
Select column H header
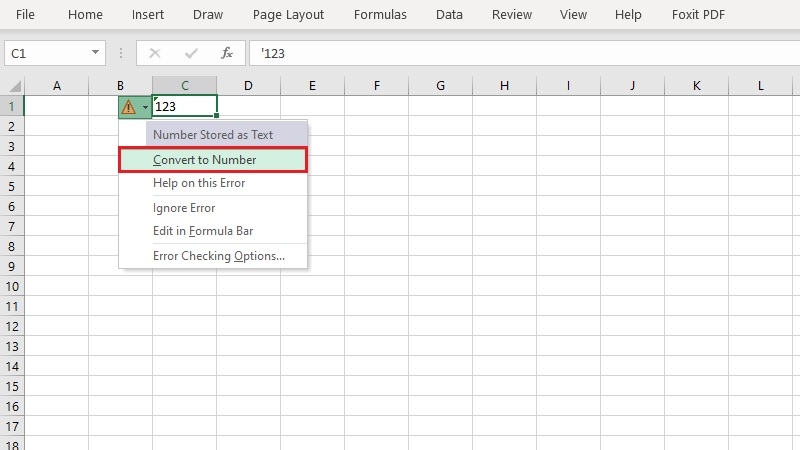[505, 86]
